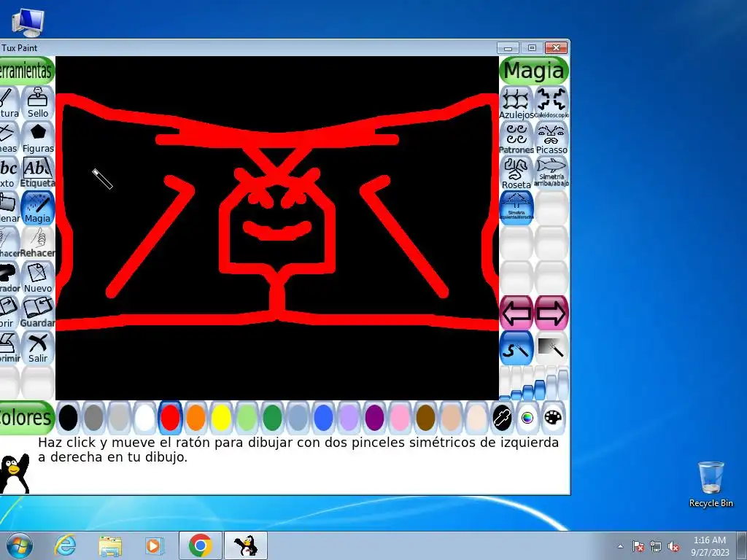Quit Tux Paint with Salir
Image resolution: width=747 pixels, height=560 pixels.
[x=38, y=348]
